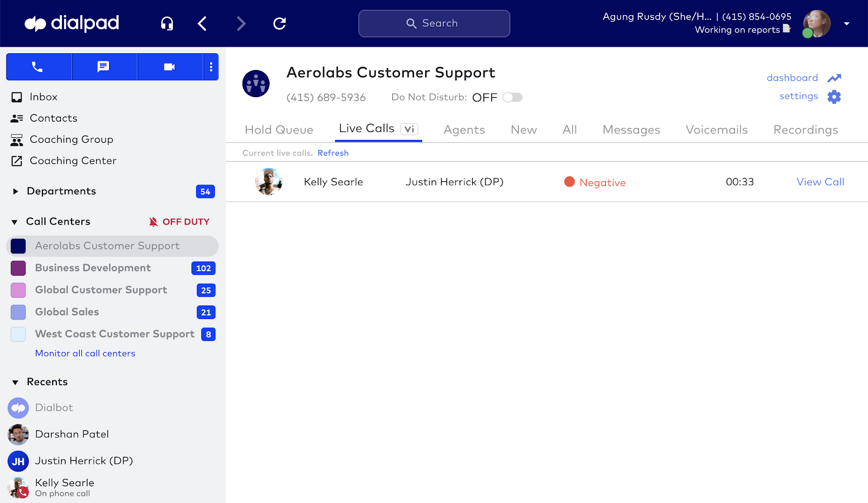
Task: Click View Call link
Action: [x=820, y=182]
